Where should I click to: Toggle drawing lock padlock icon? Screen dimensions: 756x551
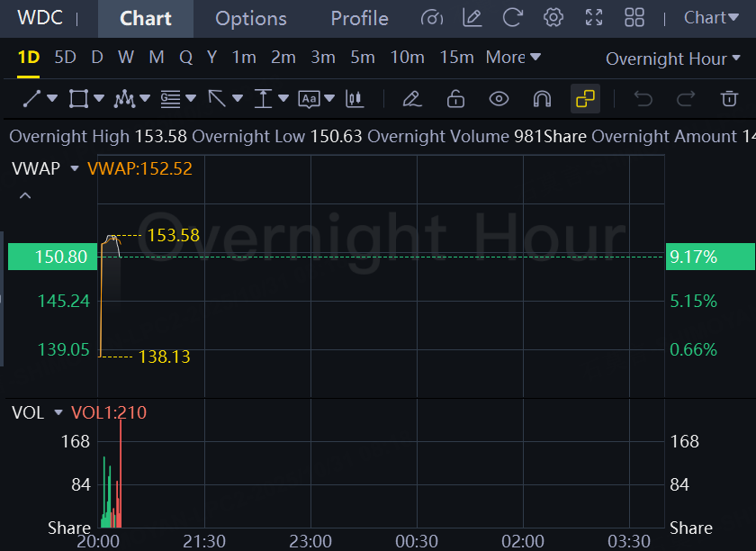[455, 99]
